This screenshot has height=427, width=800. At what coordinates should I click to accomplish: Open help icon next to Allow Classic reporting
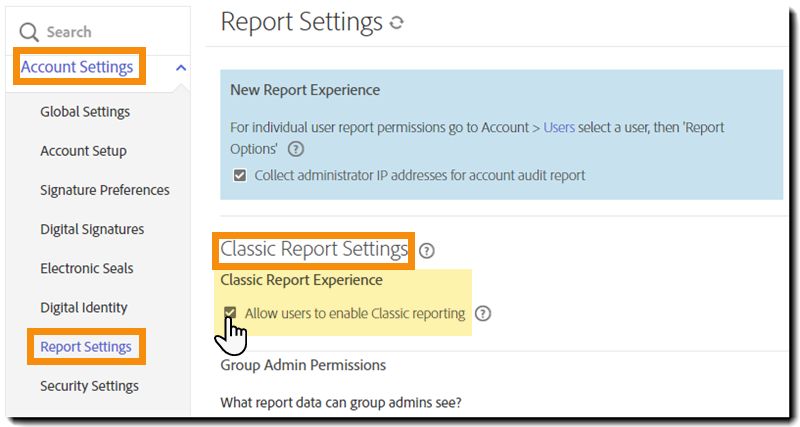point(483,313)
